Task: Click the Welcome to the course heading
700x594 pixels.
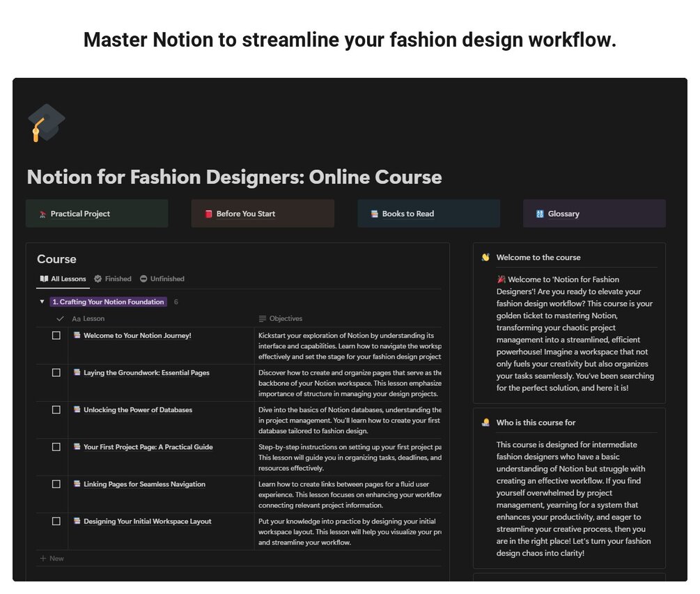Action: tap(538, 257)
